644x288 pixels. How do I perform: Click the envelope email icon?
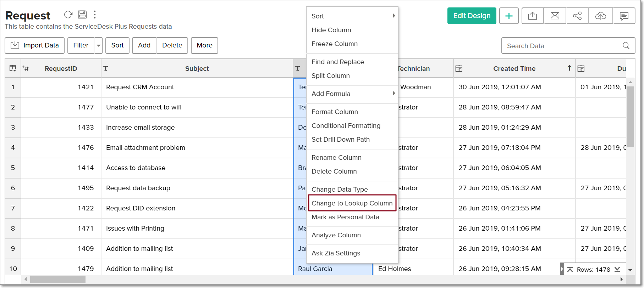pos(555,16)
